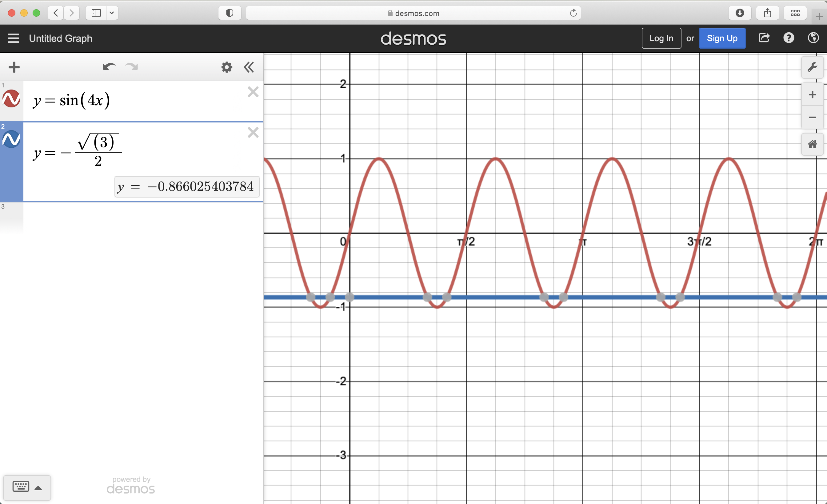Expand the keyboard panel arrow
Viewport: 827px width, 504px height.
click(38, 488)
